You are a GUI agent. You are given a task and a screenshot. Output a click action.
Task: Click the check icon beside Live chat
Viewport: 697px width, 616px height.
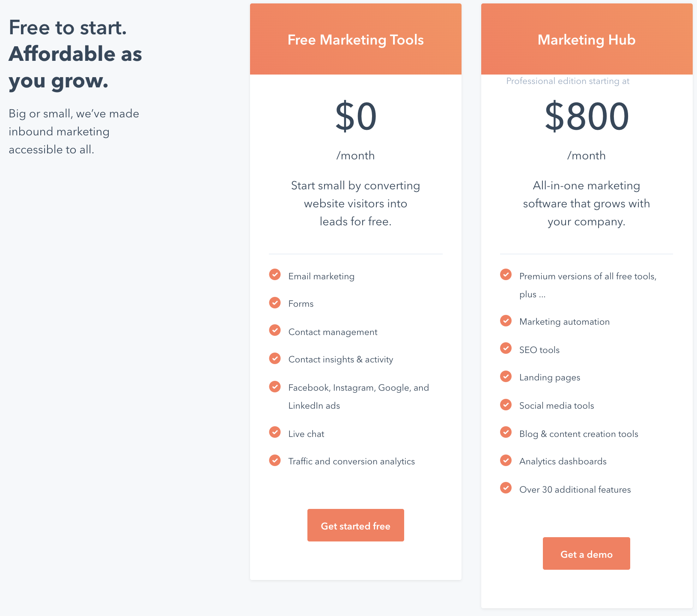(275, 432)
